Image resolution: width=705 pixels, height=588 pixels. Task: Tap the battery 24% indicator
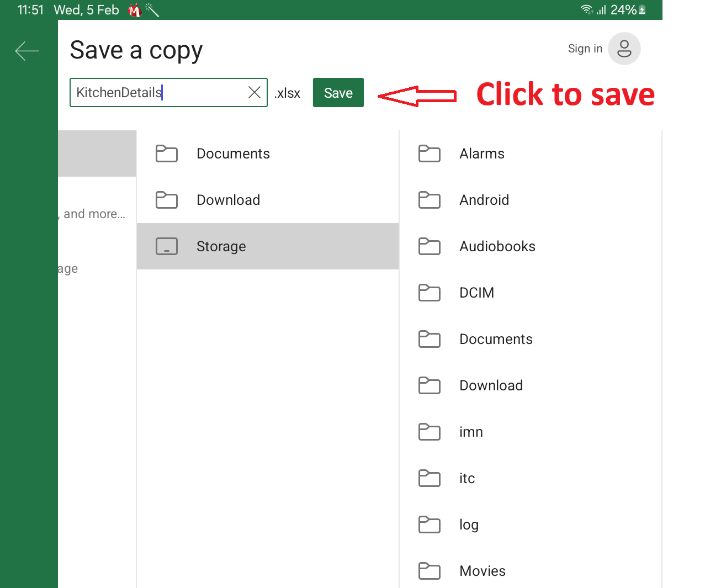(x=628, y=9)
